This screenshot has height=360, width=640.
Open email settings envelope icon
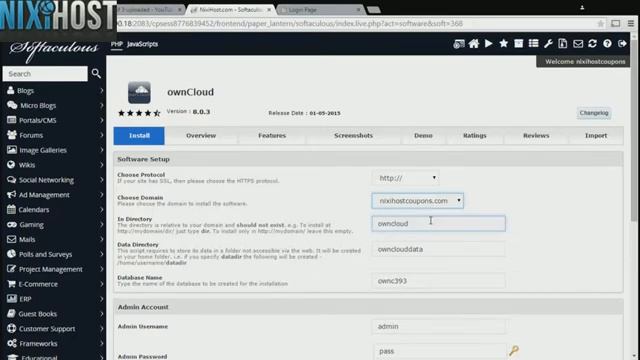(x=578, y=44)
